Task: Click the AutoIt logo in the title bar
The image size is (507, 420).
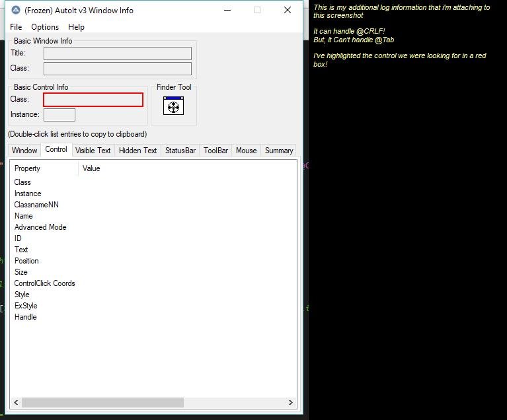Action: 15,10
